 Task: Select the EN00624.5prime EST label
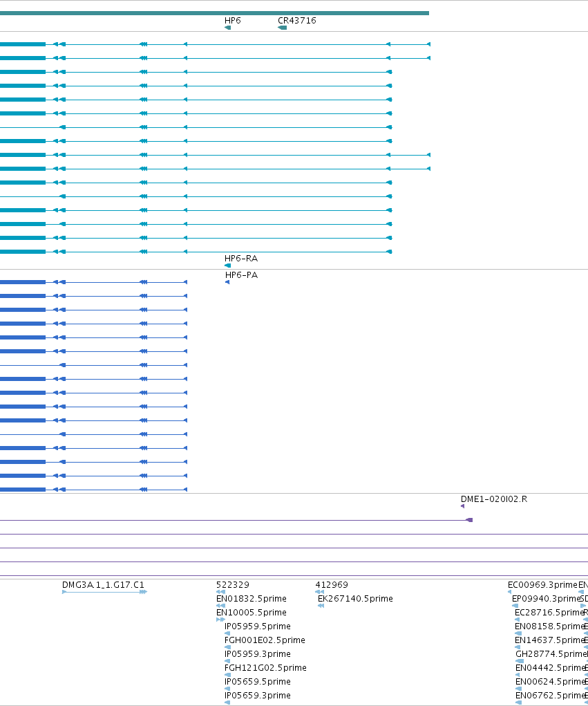[x=550, y=682]
